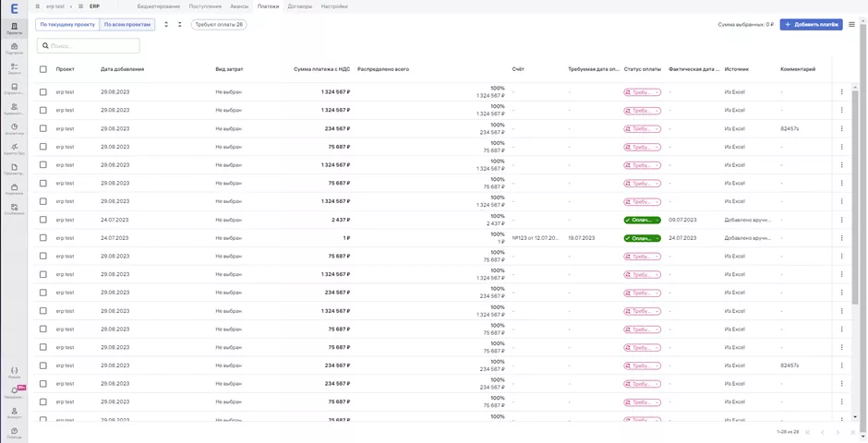Click the Добавить платёж button
Viewport: 868px width, 443px height.
coord(811,25)
